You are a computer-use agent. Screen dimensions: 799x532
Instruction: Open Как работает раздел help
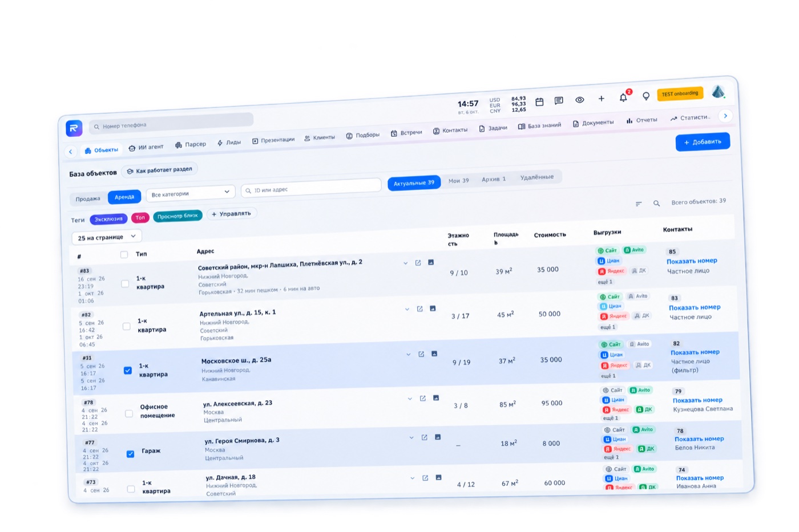[160, 170]
